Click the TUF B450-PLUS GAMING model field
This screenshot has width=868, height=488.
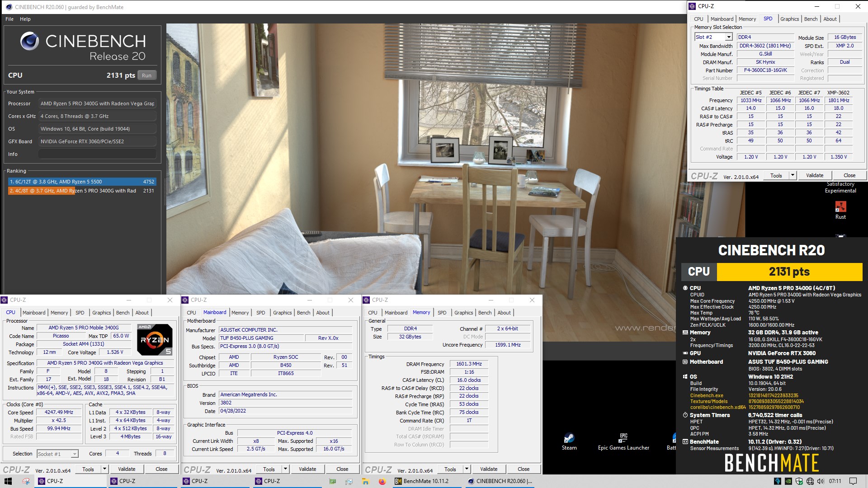[x=261, y=338]
